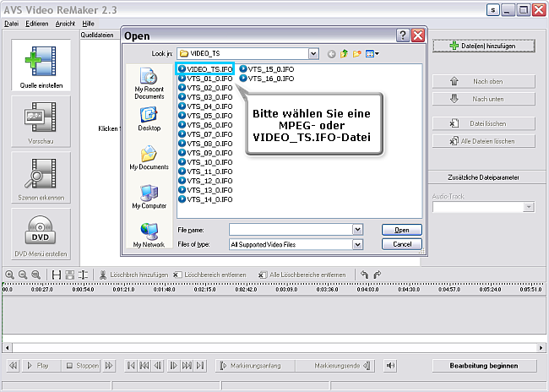Click the zoom to fit magnifier icon

tap(35, 275)
